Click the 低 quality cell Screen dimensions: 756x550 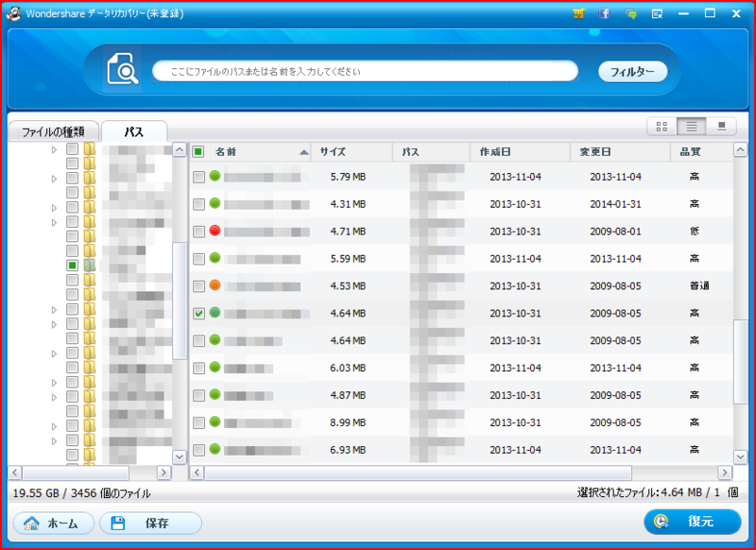click(695, 232)
